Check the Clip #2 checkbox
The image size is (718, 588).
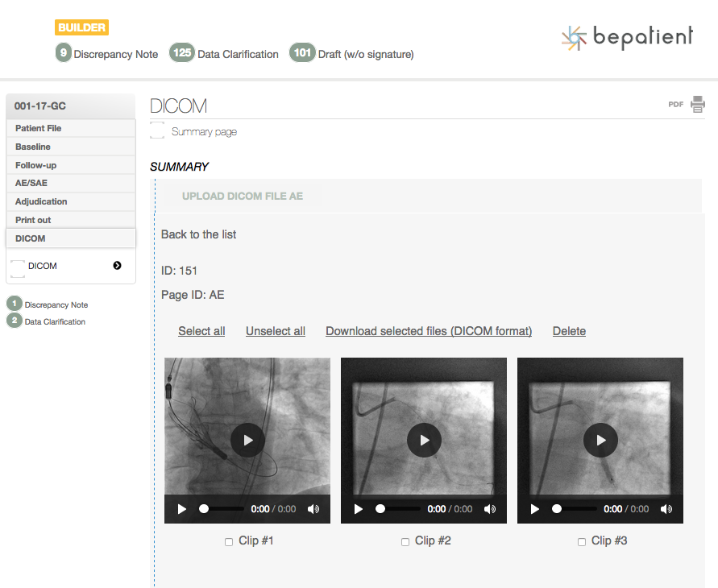[x=405, y=542]
